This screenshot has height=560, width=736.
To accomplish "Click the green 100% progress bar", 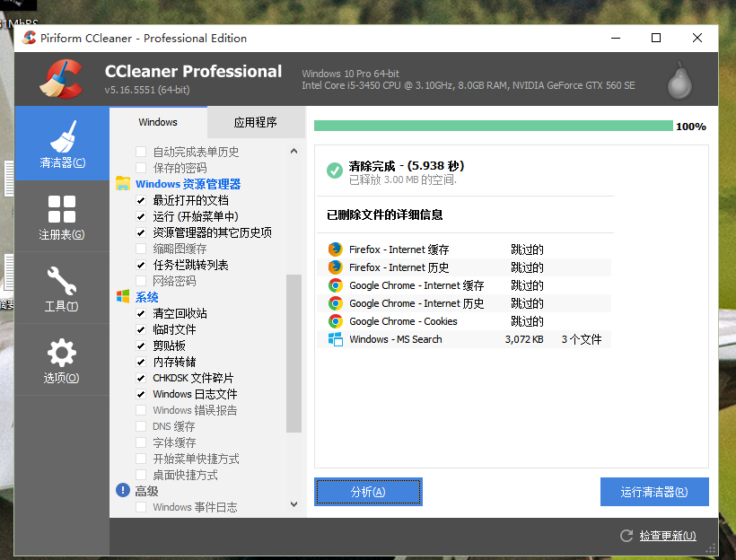I will point(494,126).
